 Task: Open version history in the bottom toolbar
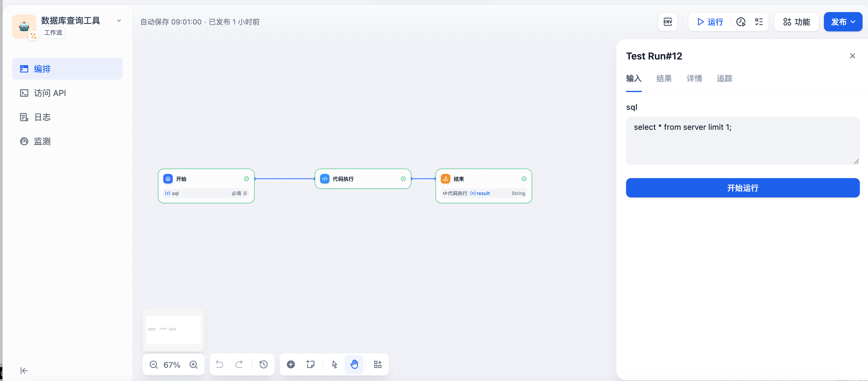[263, 364]
